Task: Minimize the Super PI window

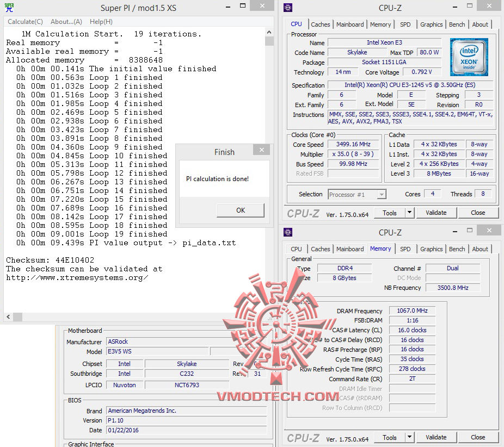Action: click(228, 7)
